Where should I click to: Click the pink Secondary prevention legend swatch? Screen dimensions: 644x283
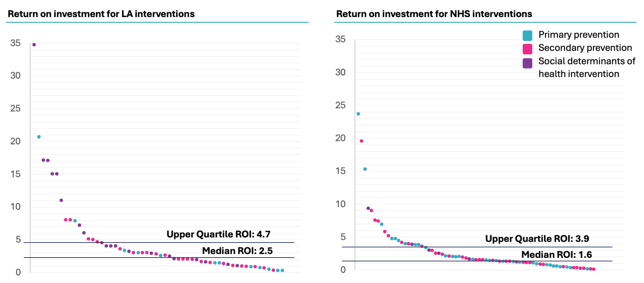click(x=527, y=49)
